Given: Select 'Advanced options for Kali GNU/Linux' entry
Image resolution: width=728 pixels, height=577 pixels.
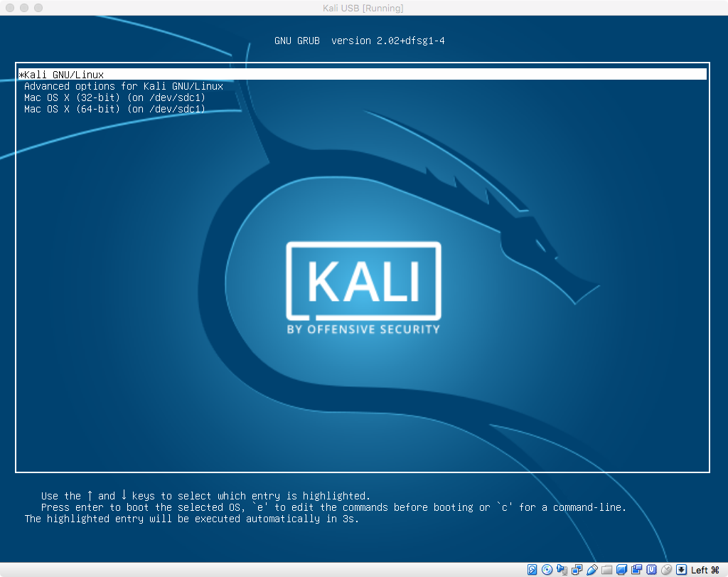Looking at the screenshot, I should (124, 86).
